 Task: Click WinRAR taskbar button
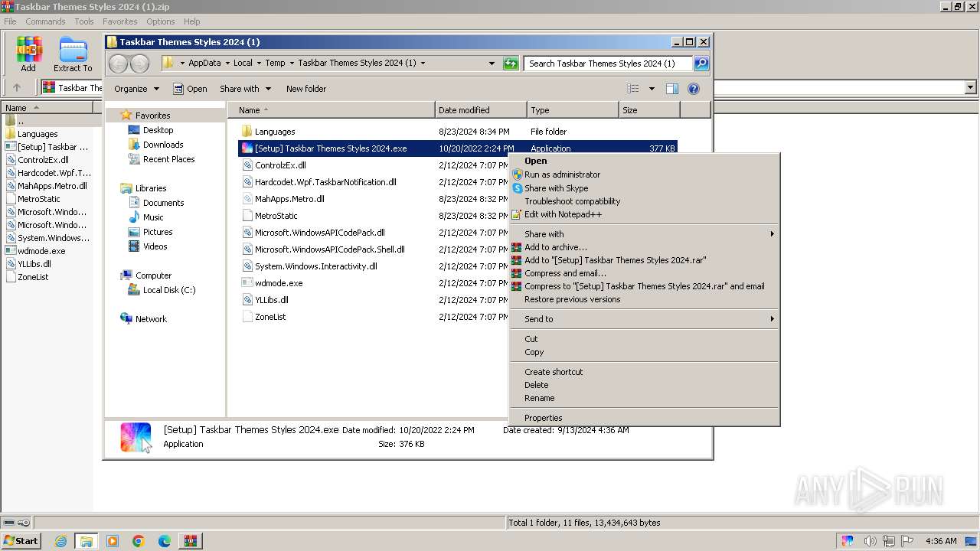[x=190, y=541]
